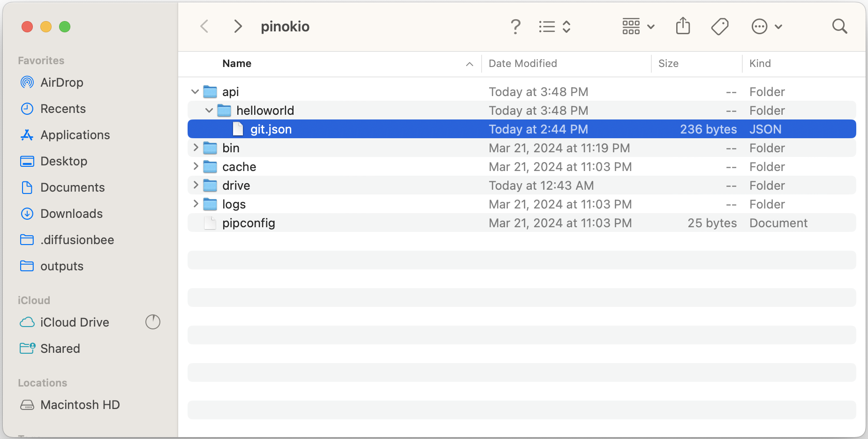Click the iCloud Drive sync progress indicator
868x439 pixels.
point(153,322)
